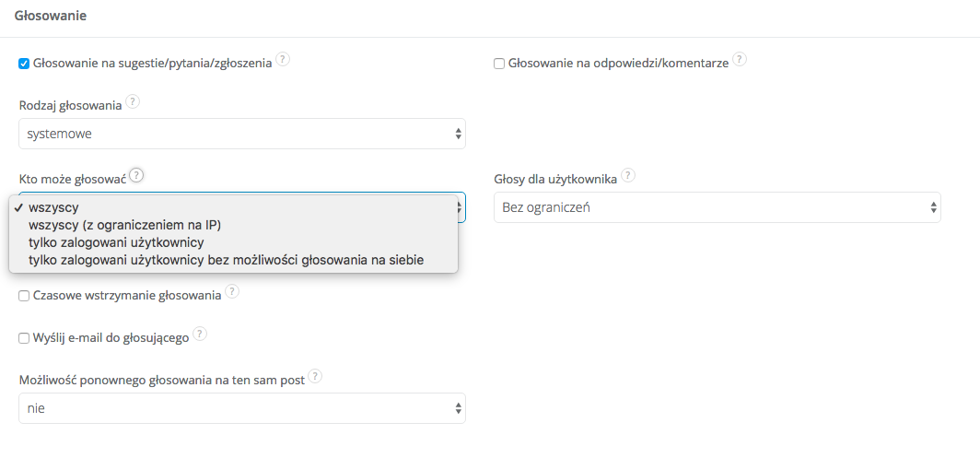980x458 pixels.
Task: Click help icon for Czasowe wstrzymanie głosowania
Action: pyautogui.click(x=232, y=292)
